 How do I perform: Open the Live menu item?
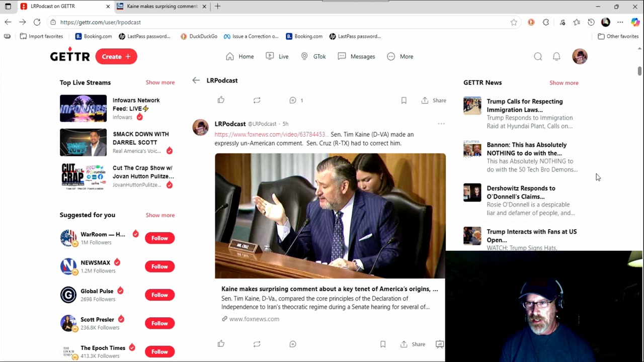tap(277, 56)
